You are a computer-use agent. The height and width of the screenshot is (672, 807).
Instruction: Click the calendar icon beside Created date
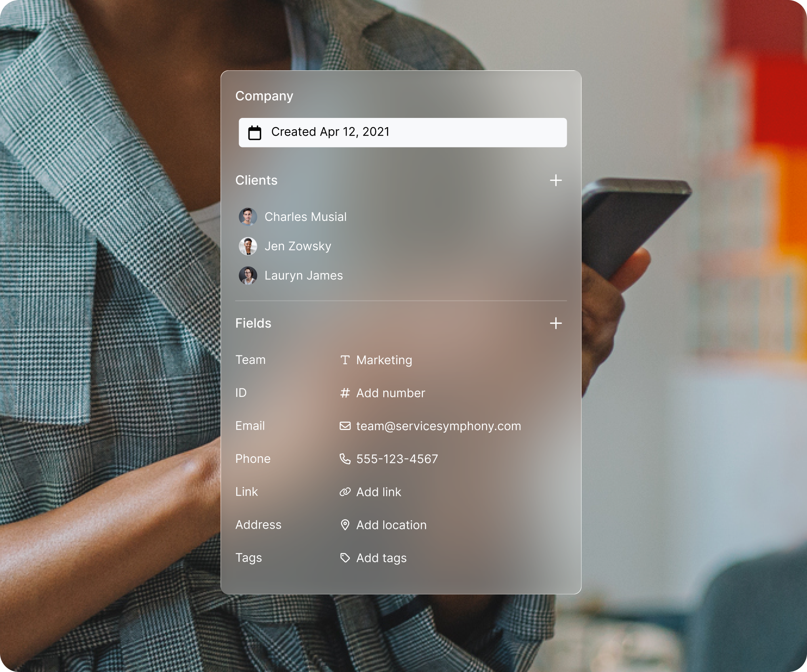pyautogui.click(x=254, y=132)
